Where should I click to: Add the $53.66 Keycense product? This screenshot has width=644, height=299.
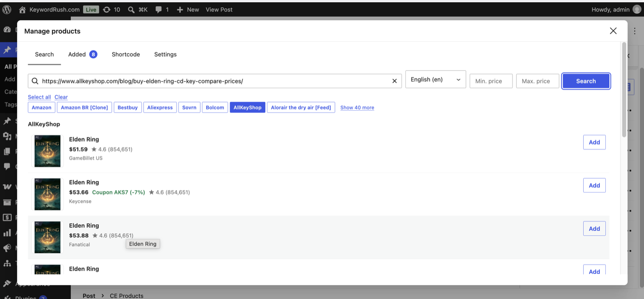pyautogui.click(x=594, y=186)
